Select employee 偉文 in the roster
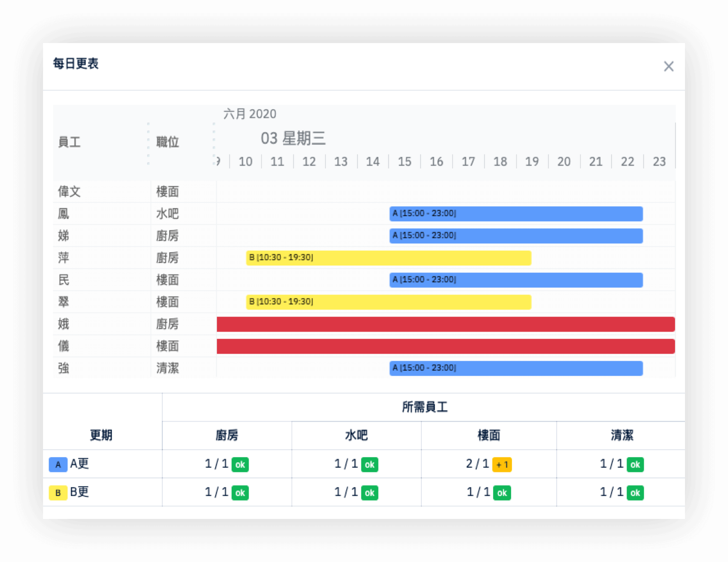 [x=70, y=191]
